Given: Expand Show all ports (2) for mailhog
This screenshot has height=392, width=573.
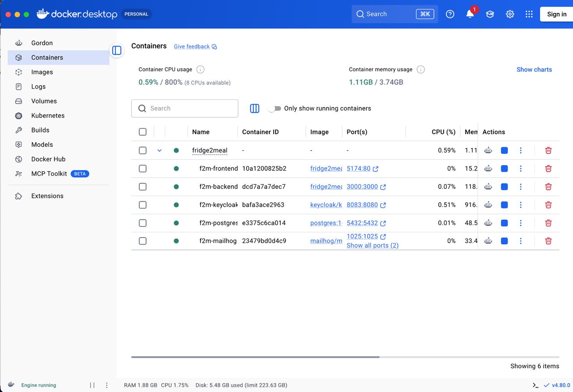Looking at the screenshot, I should pyautogui.click(x=372, y=245).
